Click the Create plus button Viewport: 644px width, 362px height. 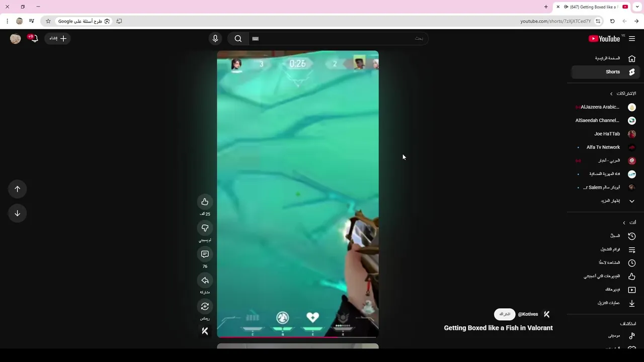[58, 38]
